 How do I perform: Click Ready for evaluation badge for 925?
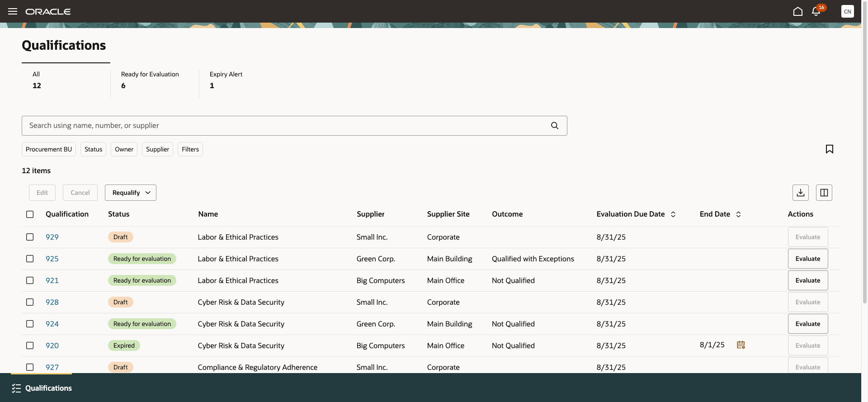(142, 259)
